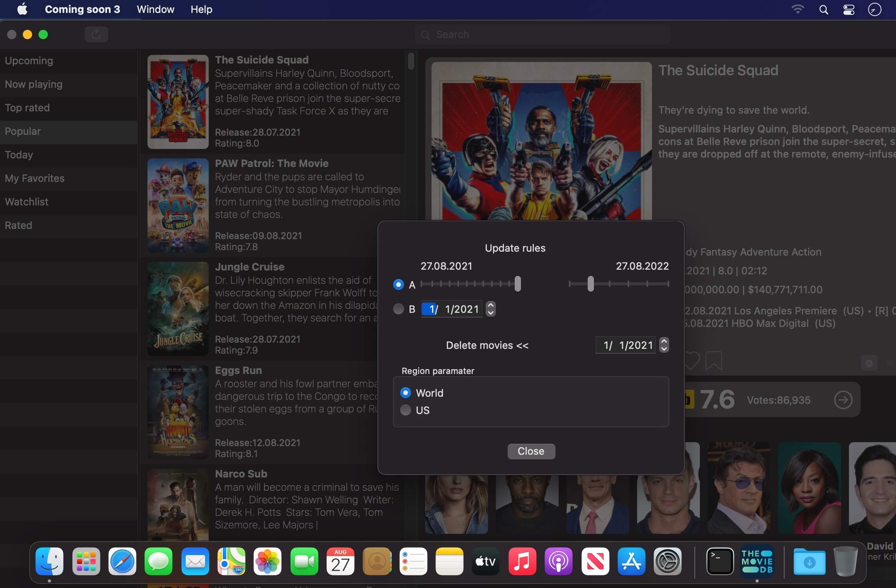Click the Delete movies date field
Screen dimensions: 896x588
point(626,345)
